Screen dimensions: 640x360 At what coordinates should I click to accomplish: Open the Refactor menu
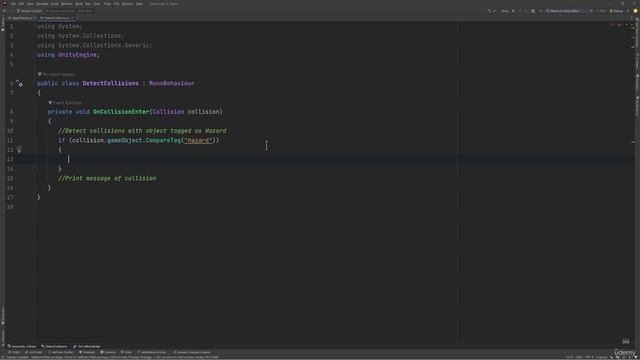click(x=67, y=4)
